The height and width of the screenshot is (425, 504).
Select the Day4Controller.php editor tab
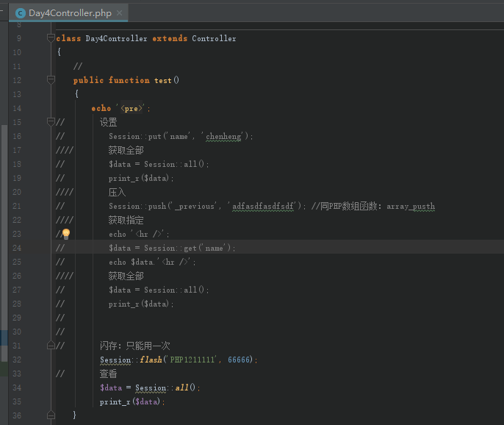tap(70, 13)
